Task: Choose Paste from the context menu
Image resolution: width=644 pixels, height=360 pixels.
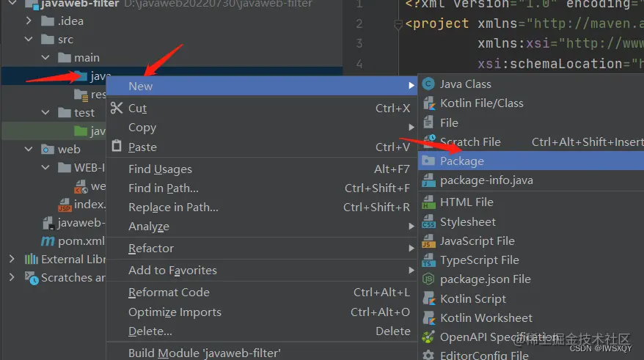Action: (x=262, y=147)
